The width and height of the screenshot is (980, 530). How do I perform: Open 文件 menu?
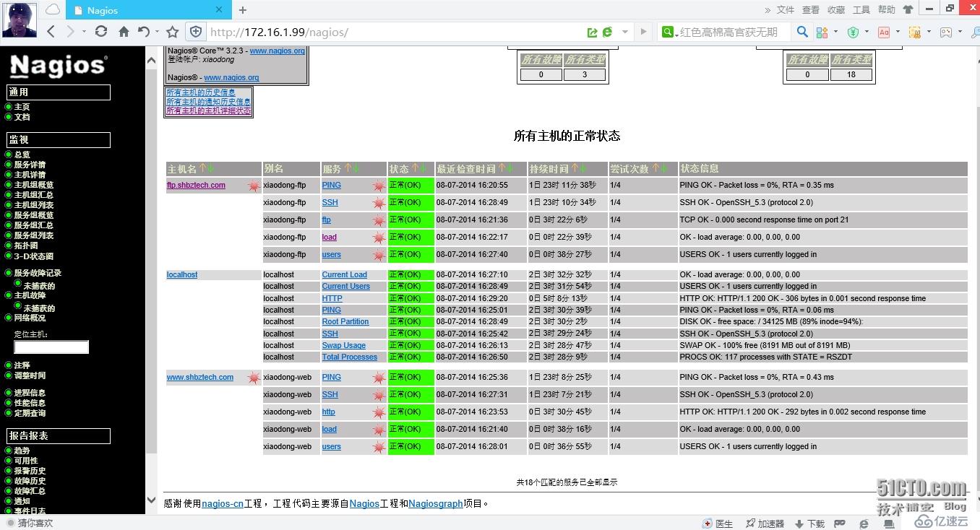786,10
